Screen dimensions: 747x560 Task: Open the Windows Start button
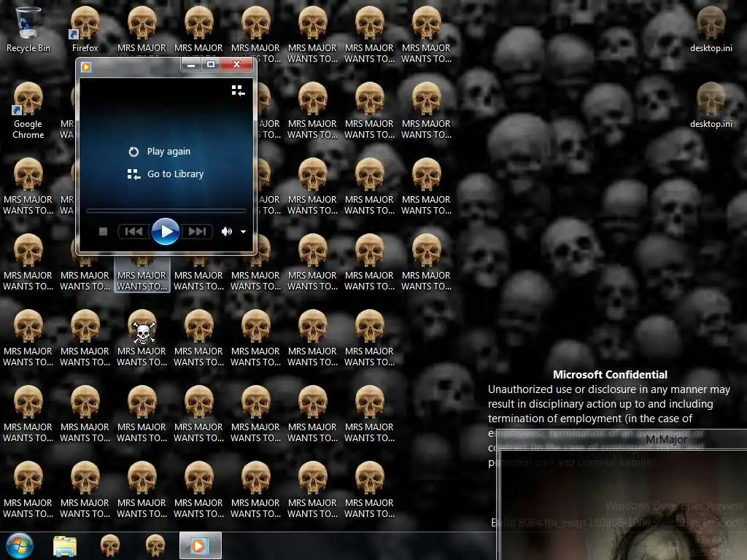20,545
